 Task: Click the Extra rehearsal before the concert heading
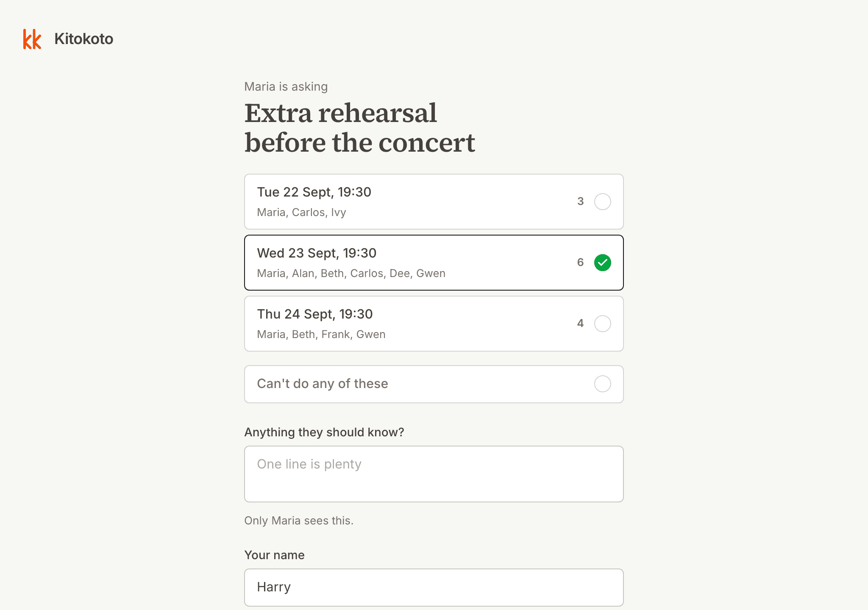pyautogui.click(x=359, y=128)
